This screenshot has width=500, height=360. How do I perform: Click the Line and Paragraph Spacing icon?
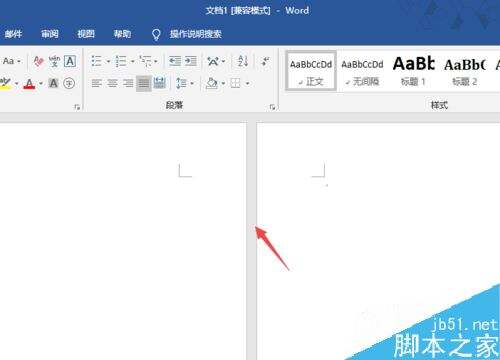(181, 83)
